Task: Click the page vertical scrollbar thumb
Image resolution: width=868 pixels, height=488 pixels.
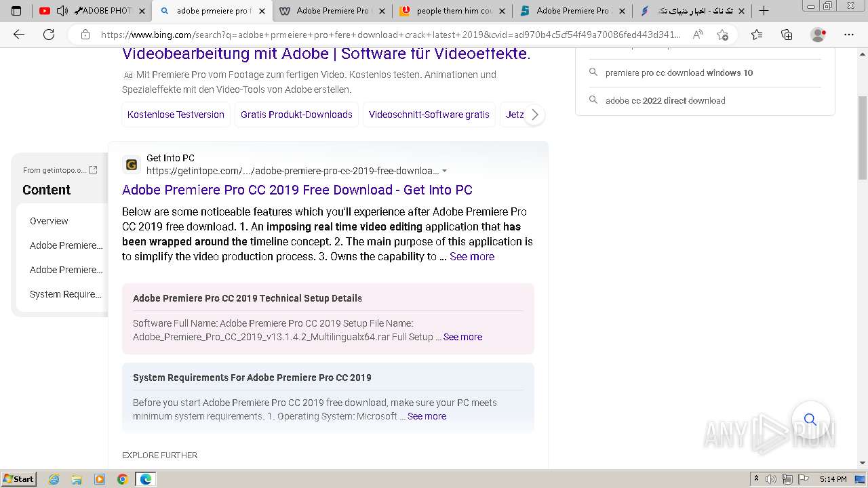Action: click(x=862, y=137)
